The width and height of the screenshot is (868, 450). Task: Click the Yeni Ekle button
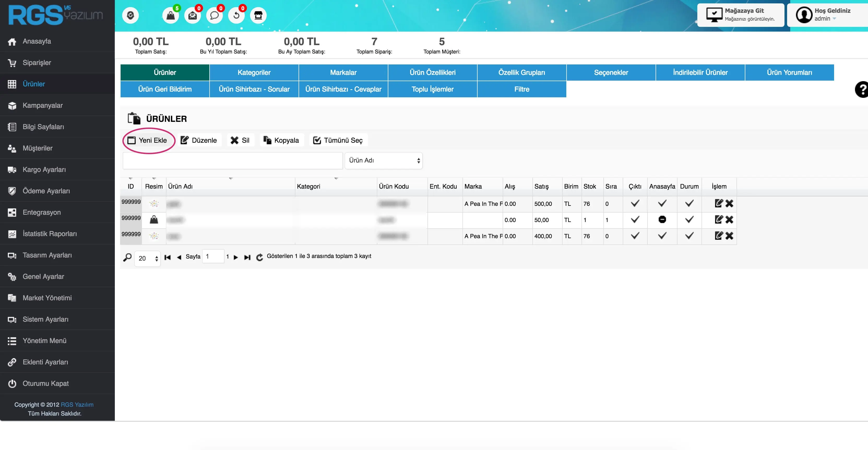[148, 140]
